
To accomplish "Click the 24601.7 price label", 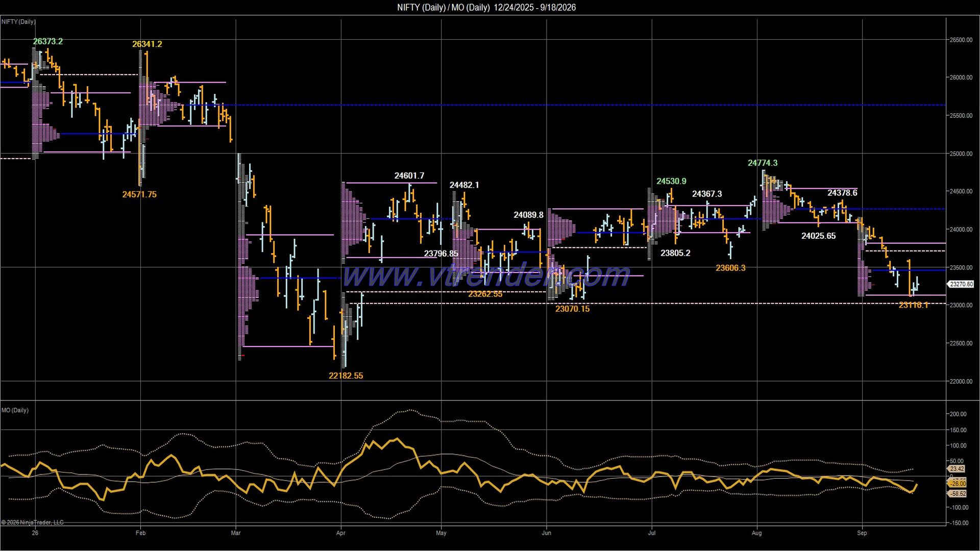I will (409, 176).
